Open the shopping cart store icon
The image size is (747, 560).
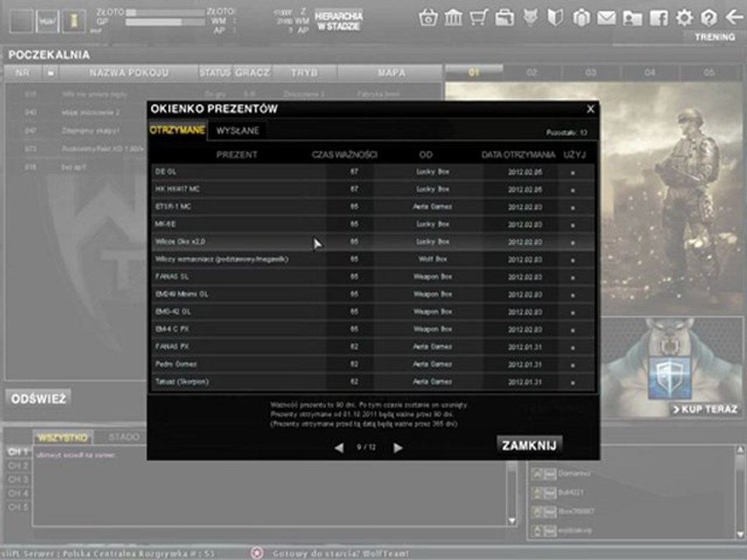pos(479,18)
